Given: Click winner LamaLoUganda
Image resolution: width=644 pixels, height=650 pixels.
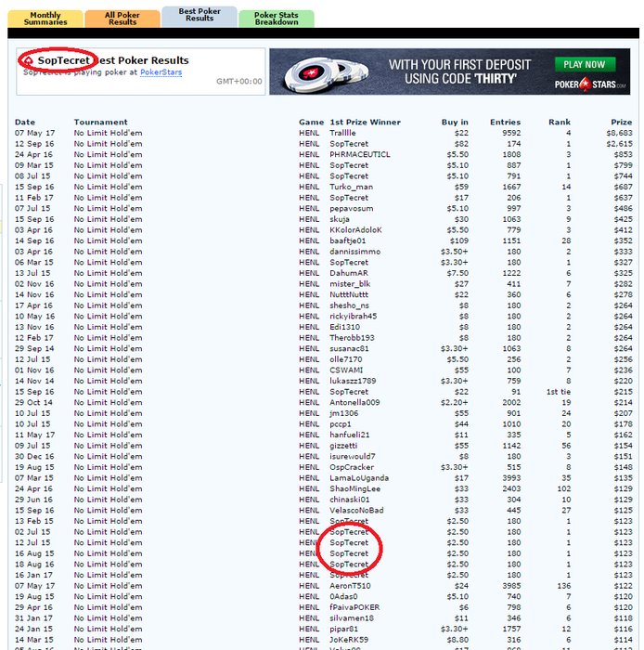Looking at the screenshot, I should tap(359, 477).
